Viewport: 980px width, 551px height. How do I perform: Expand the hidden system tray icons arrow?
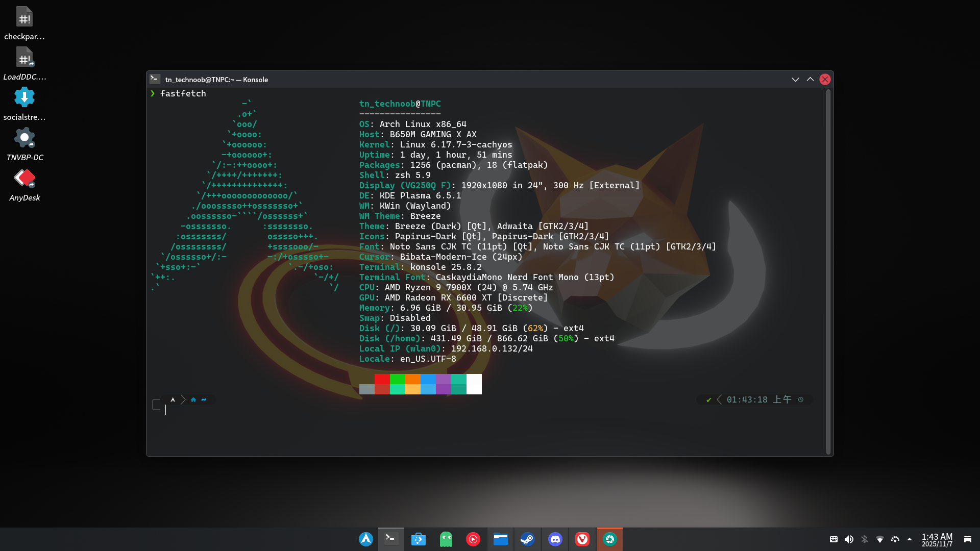tap(910, 539)
